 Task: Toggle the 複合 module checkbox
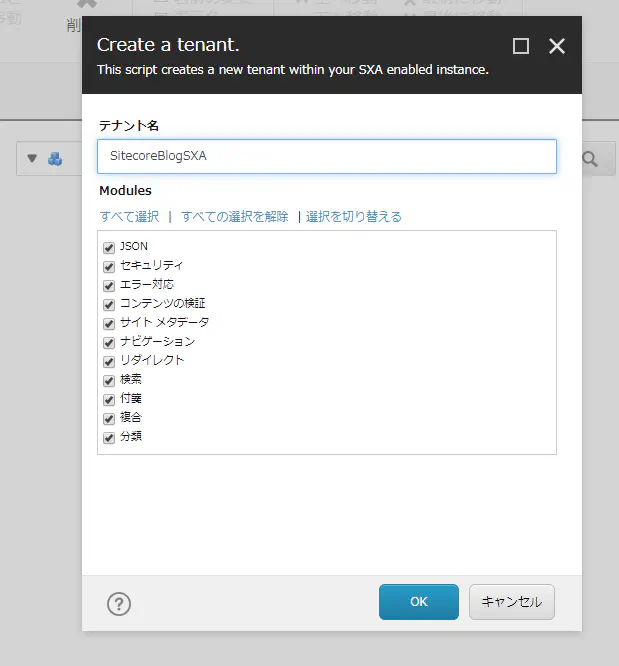coord(109,419)
